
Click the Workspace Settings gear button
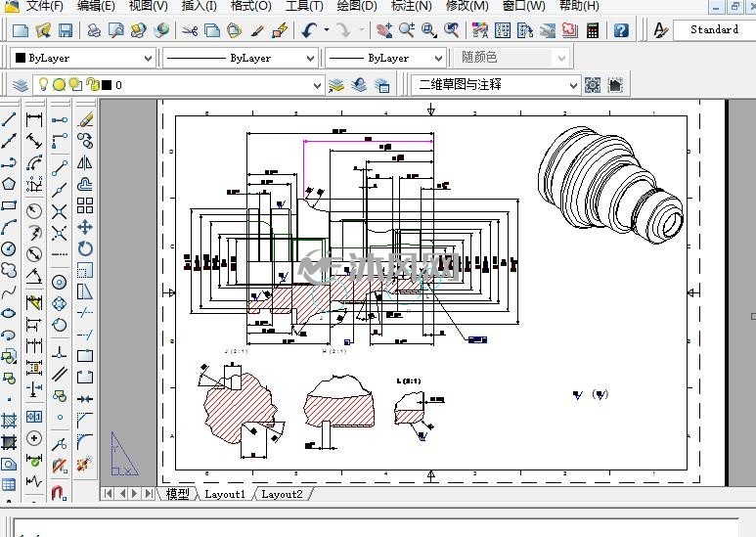(593, 85)
